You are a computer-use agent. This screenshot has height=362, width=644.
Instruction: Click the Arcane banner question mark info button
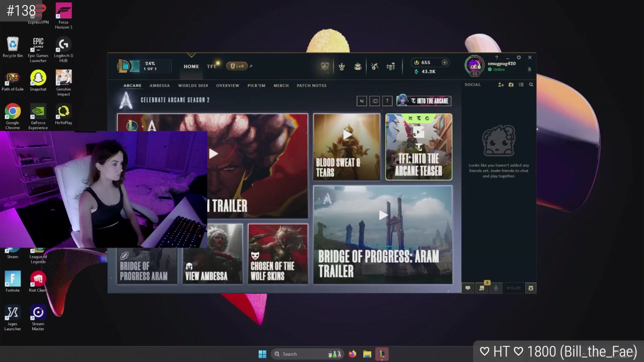387,101
